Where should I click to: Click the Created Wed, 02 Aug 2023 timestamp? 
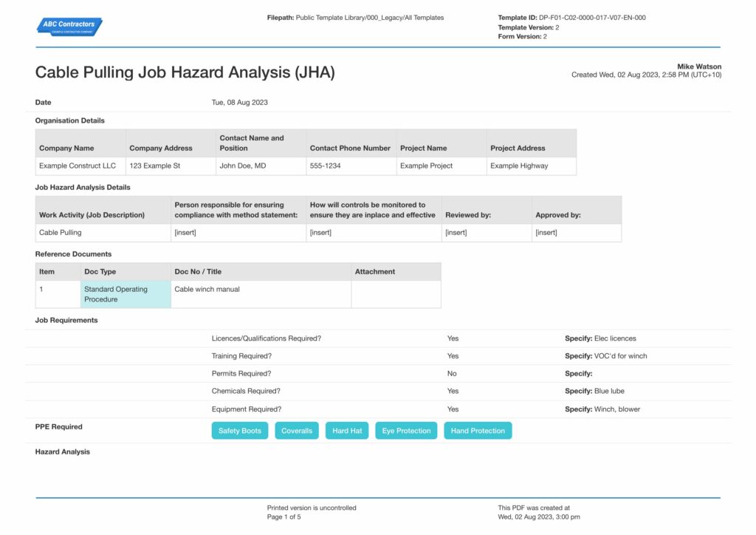(x=647, y=75)
